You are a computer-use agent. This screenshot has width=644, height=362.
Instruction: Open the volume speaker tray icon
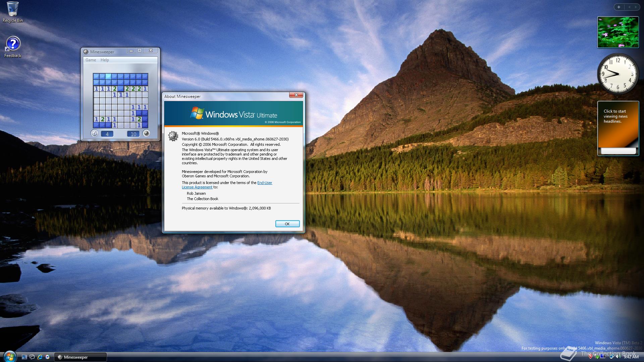[x=618, y=356]
